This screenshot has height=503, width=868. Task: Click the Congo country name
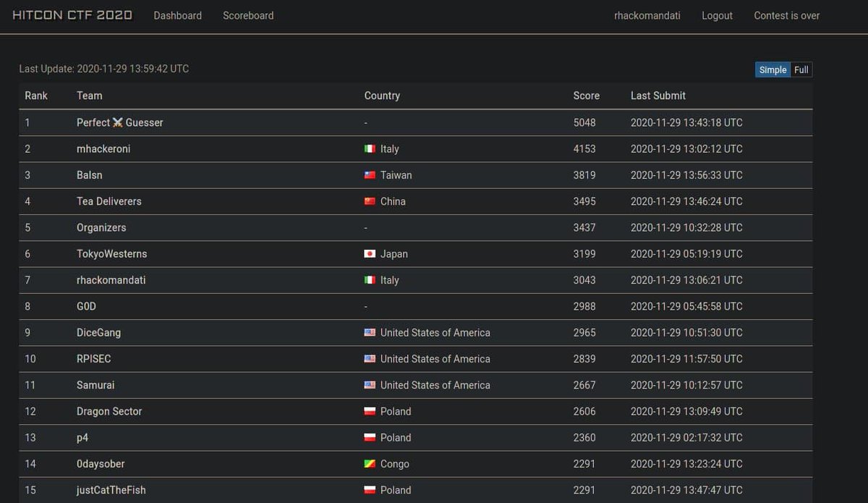395,464
